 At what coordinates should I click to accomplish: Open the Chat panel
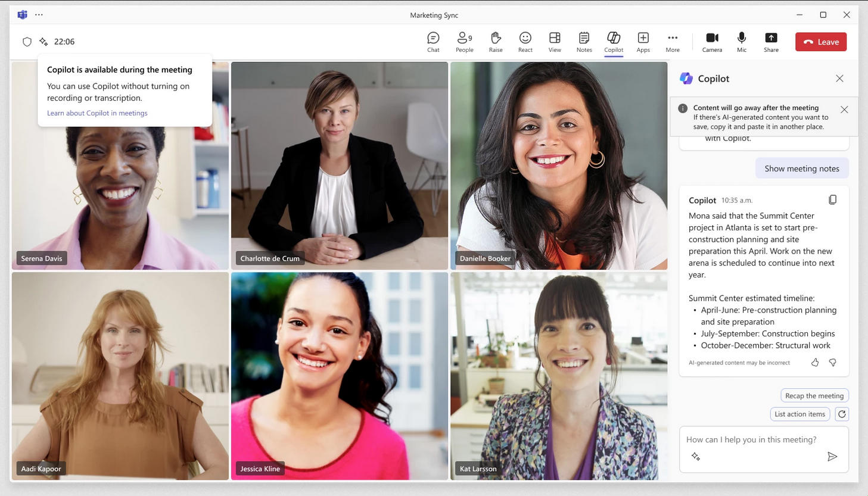point(433,42)
